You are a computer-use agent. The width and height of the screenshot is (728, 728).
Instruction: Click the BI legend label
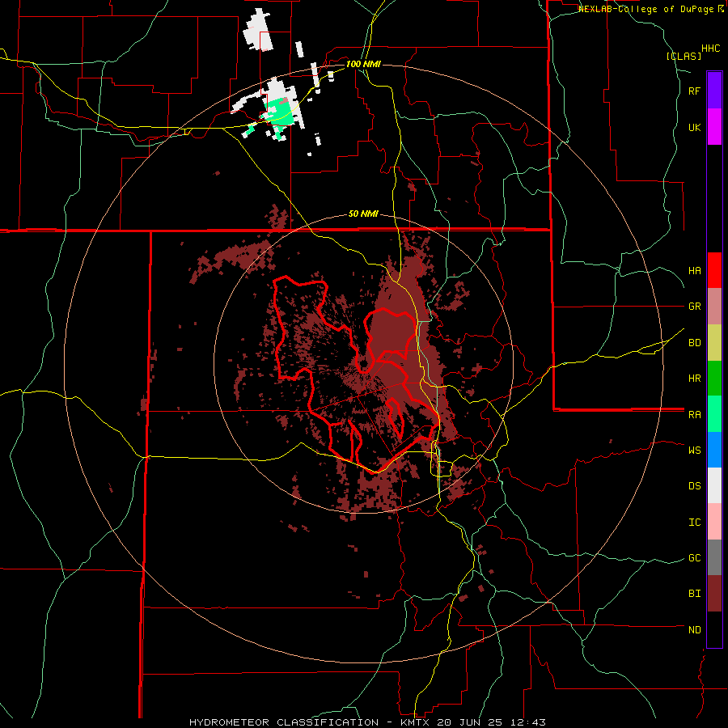(x=694, y=594)
